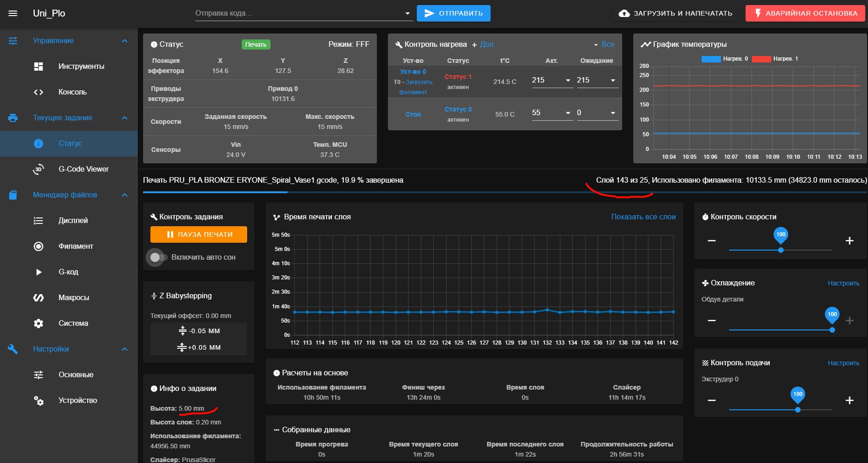Click the График температуры chart icon
This screenshot has height=463, width=868.
click(646, 45)
